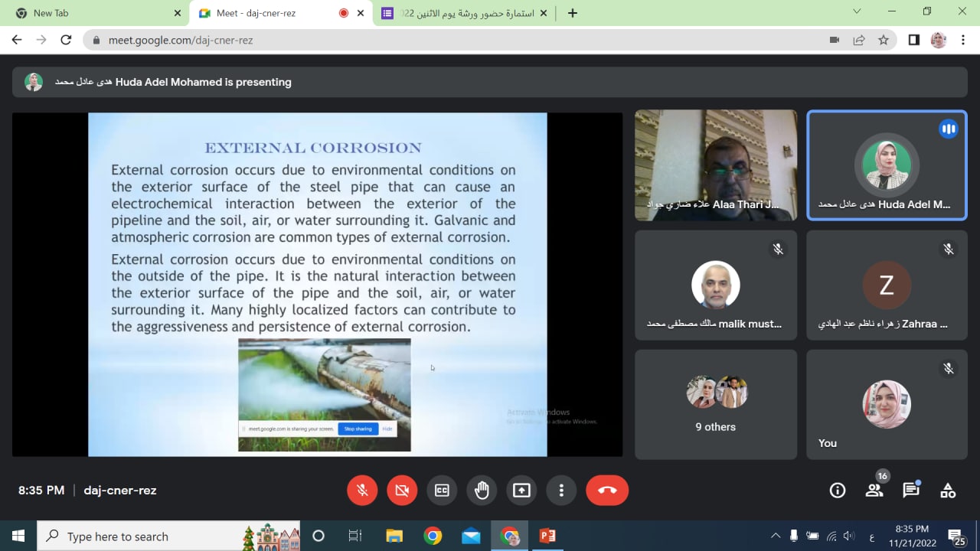Image resolution: width=980 pixels, height=551 pixels.
Task: Expand the tab search chevron
Action: (x=857, y=12)
